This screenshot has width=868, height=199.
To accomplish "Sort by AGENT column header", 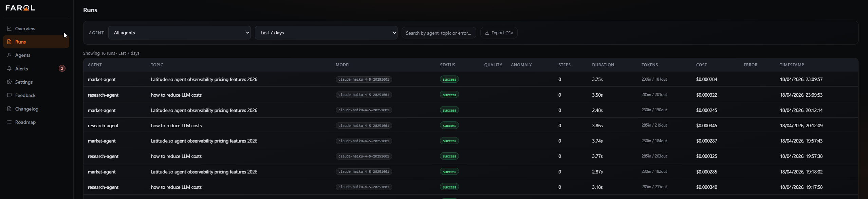I will coord(95,65).
